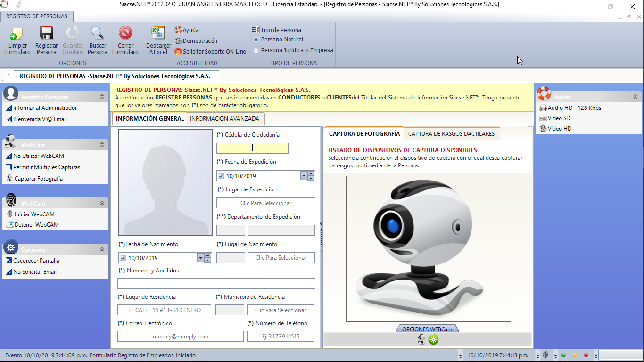This screenshot has height=362, width=644.
Task: Collapse the Ayuda side panel
Action: [x=635, y=97]
